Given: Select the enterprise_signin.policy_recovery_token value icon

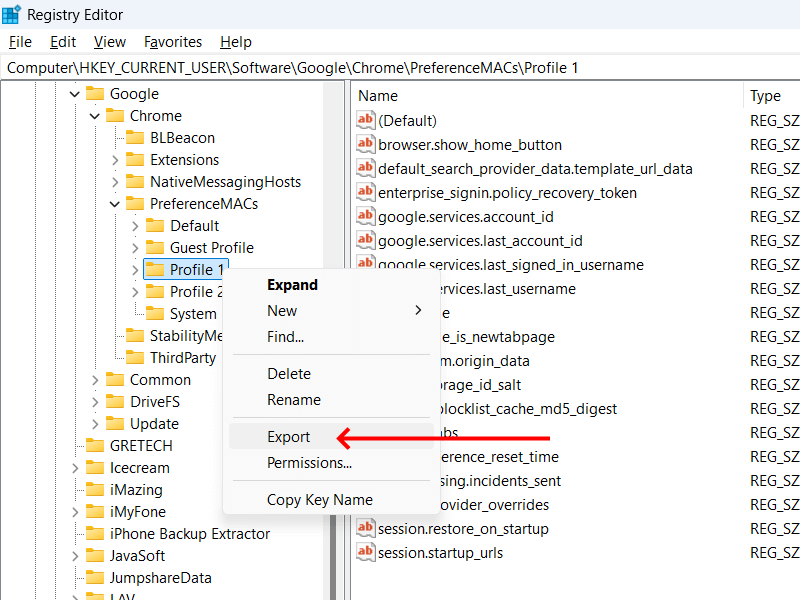Looking at the screenshot, I should pos(365,192).
